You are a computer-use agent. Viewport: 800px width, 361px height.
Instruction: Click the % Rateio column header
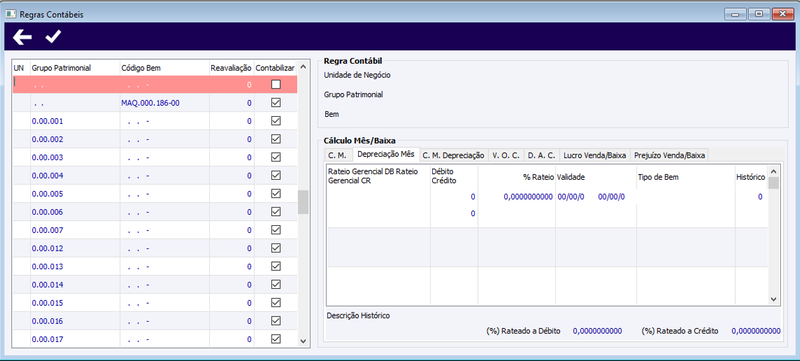tap(538, 177)
